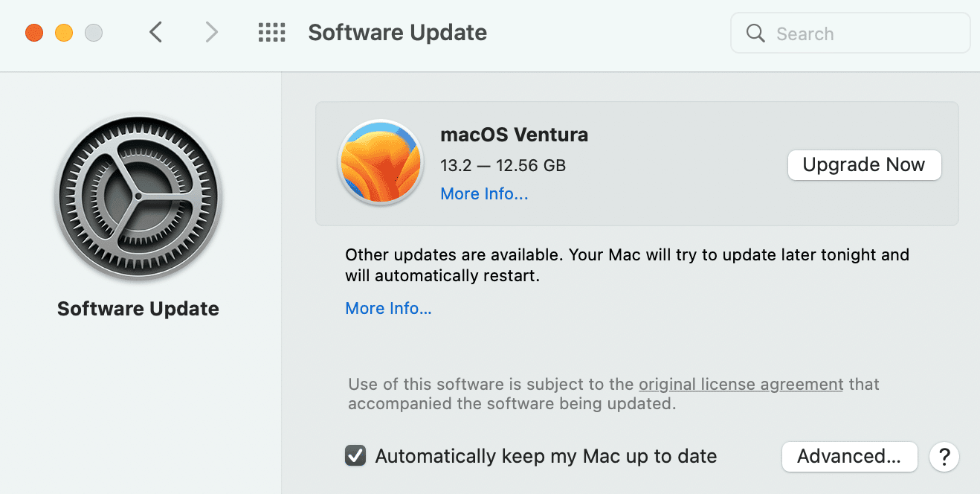Disable Automatically keep my Mac up to date
The width and height of the screenshot is (980, 494).
[355, 455]
